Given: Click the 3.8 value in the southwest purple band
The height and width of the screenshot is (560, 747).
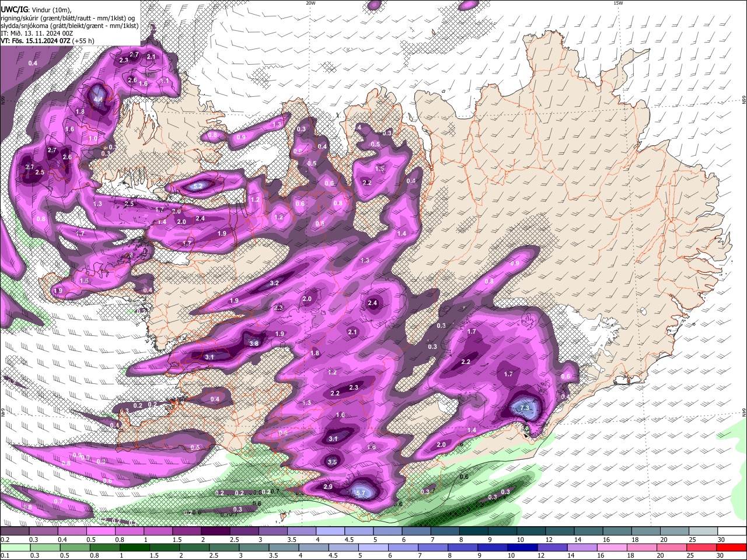Looking at the screenshot, I should pos(254,344).
